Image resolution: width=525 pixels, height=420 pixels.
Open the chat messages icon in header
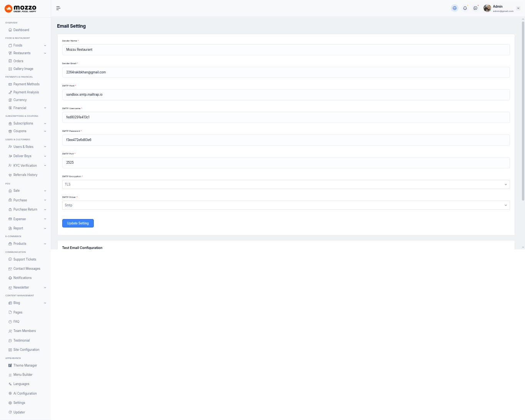point(475,8)
